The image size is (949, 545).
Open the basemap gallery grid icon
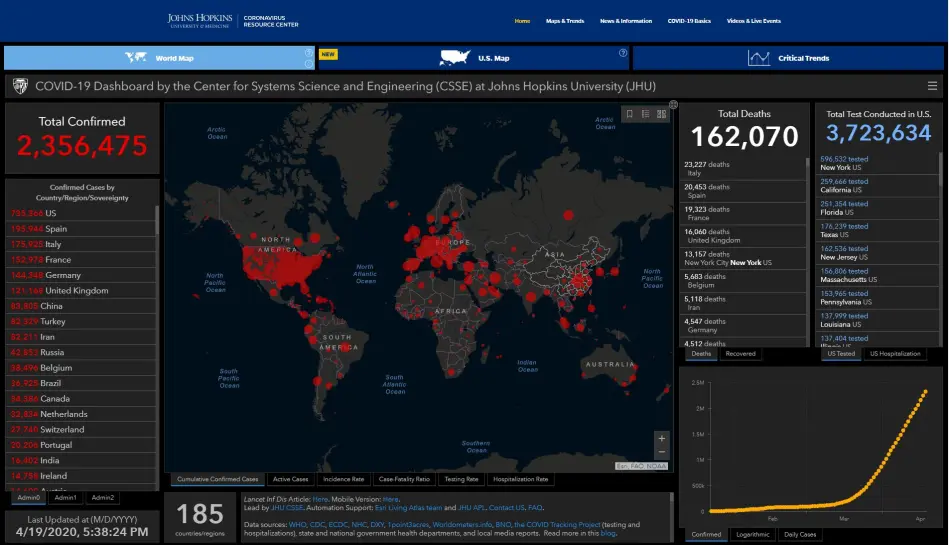coord(662,114)
